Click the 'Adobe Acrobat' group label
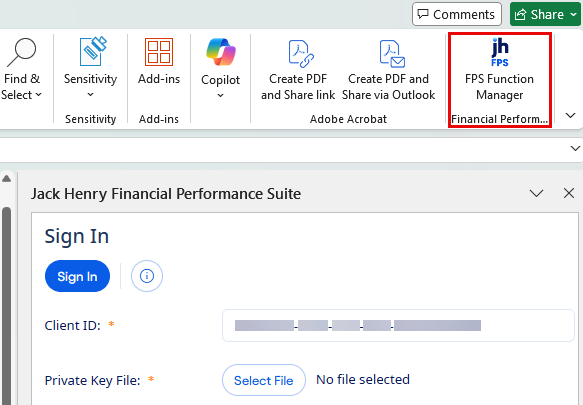583x405 pixels. tap(348, 119)
